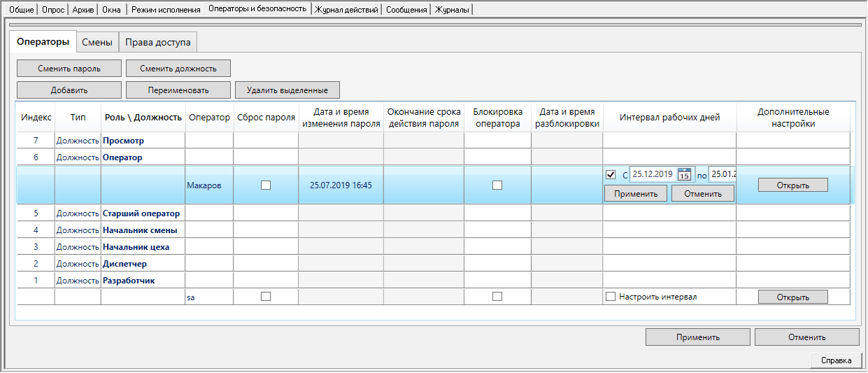Click the Сменить должность button
Image resolution: width=868 pixels, height=373 pixels.
pos(178,69)
